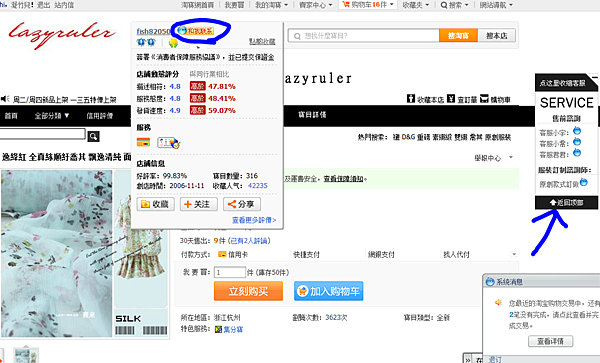600x363 pixels.
Task: Select the small product thumbnail below main image
Action: [x=26, y=355]
